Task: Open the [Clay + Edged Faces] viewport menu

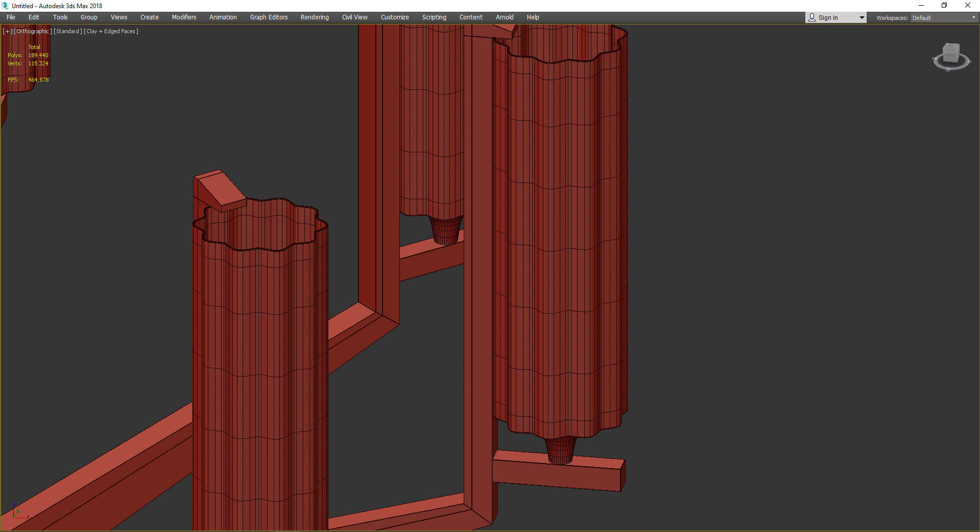Action: point(111,31)
